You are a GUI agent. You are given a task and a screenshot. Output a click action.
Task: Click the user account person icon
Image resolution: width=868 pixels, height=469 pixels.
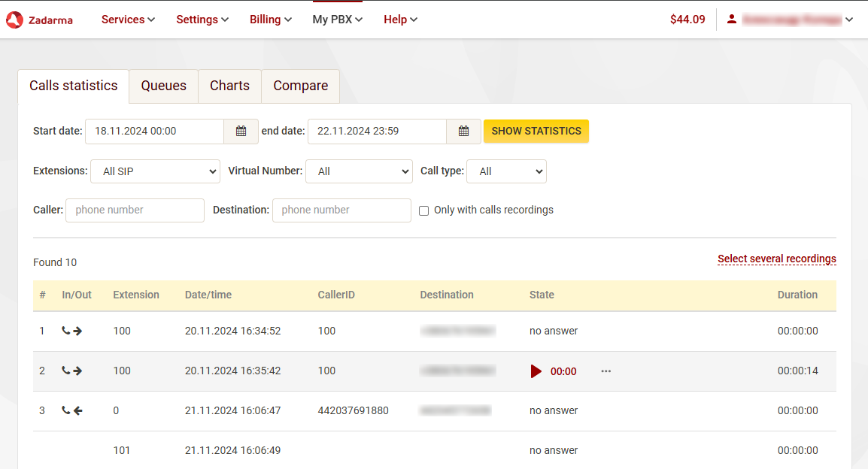[732, 20]
